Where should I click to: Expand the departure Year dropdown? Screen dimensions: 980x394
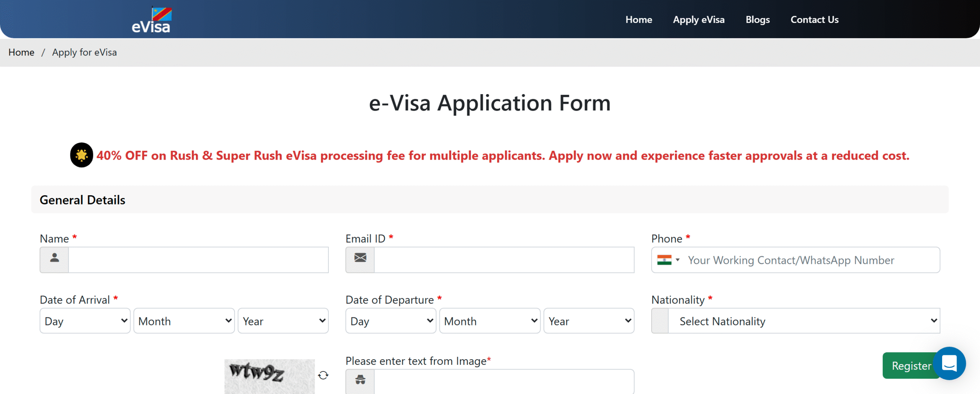589,321
